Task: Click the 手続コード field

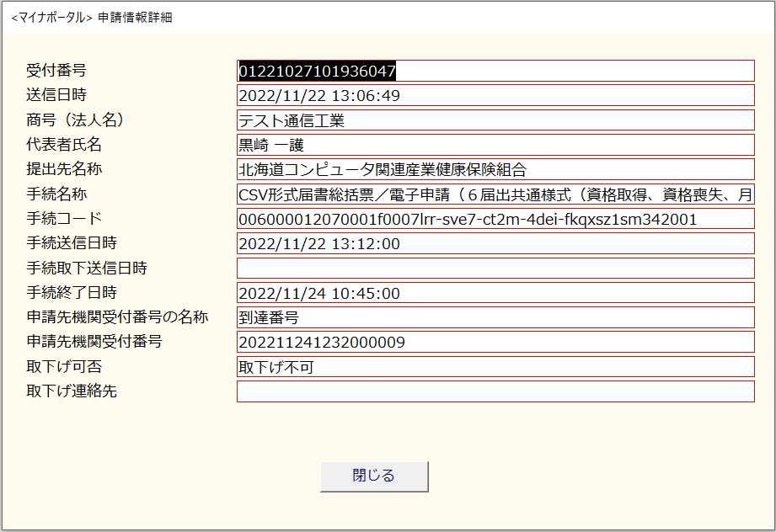Action: point(495,219)
